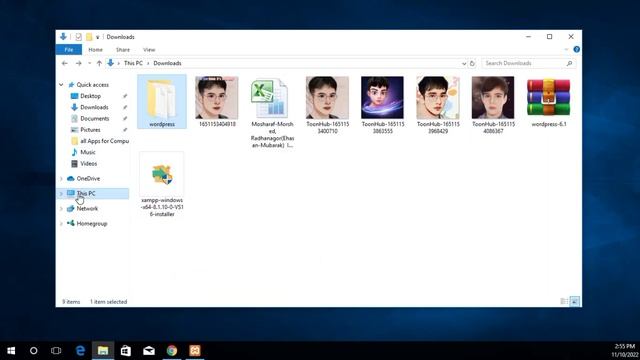Go up one folder level
This screenshot has height=360, width=640.
pyautogui.click(x=99, y=63)
